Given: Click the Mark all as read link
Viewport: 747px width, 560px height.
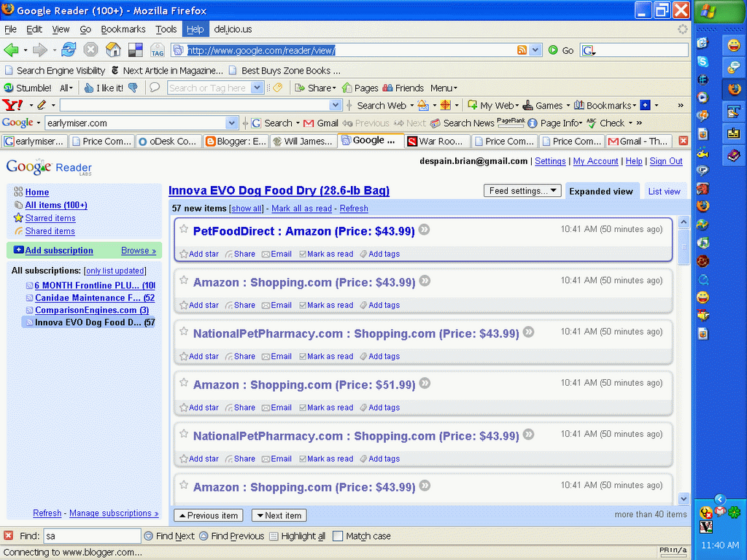Looking at the screenshot, I should (x=301, y=209).
